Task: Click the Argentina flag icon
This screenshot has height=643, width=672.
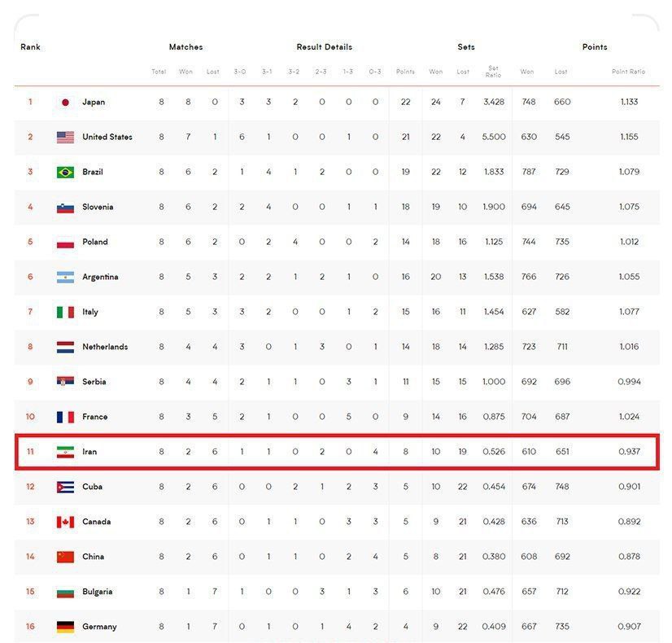Action: 65,278
